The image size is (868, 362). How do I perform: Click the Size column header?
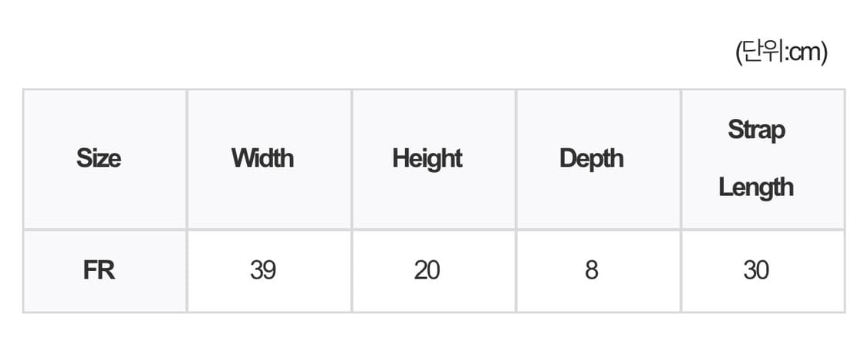[x=99, y=158]
